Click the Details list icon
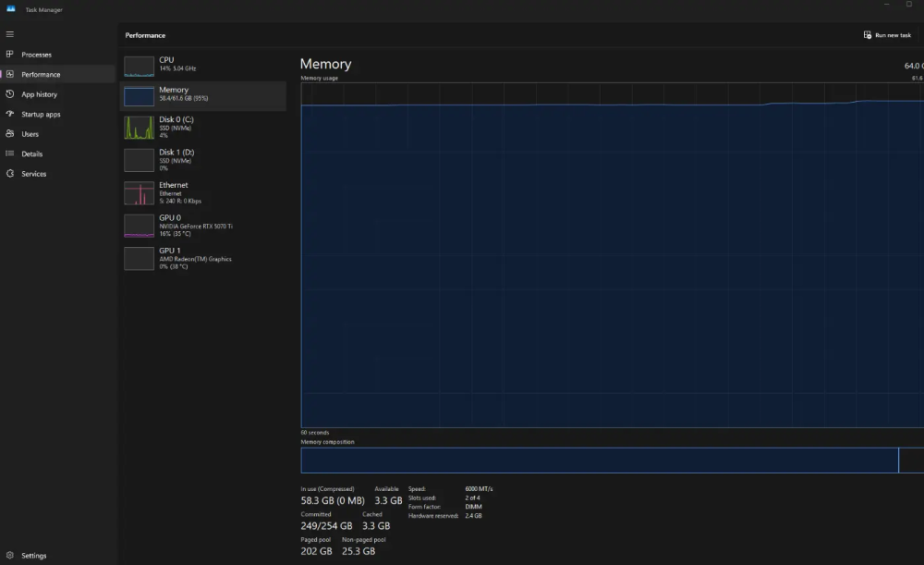The width and height of the screenshot is (924, 565). click(10, 154)
